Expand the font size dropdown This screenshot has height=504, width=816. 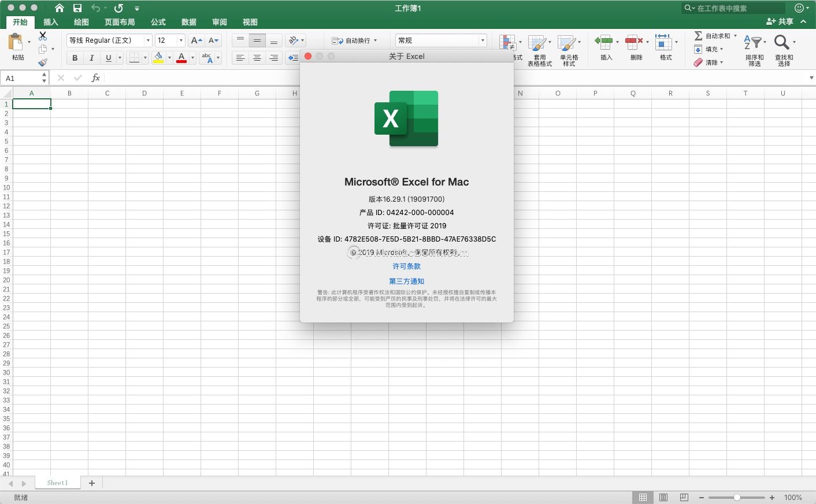[x=181, y=40]
